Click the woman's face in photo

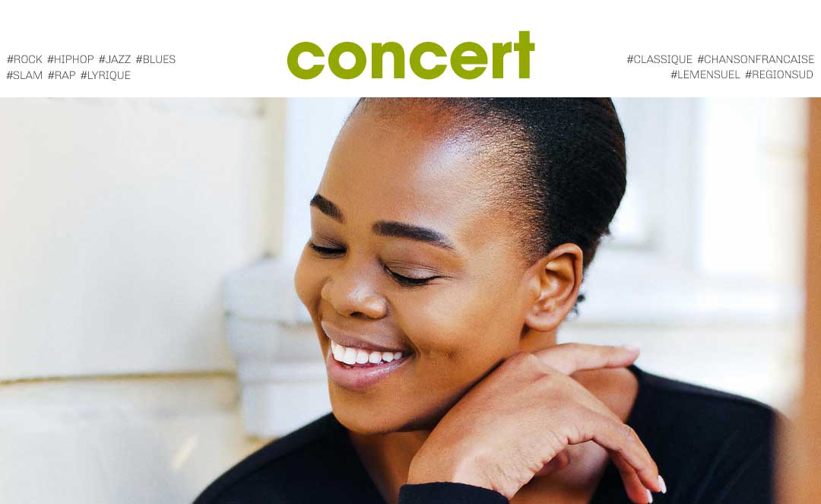pos(398,272)
